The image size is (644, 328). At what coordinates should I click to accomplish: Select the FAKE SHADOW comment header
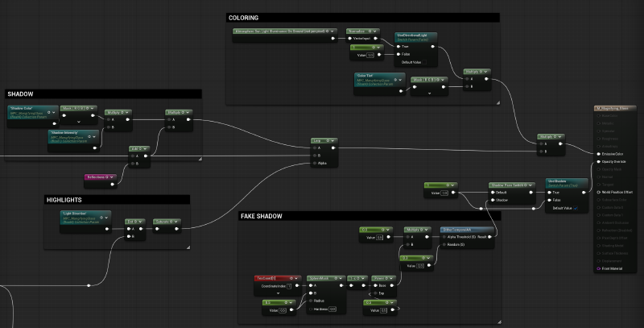[262, 216]
